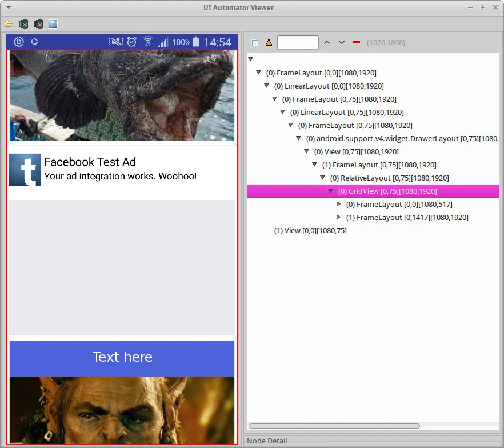Viewport: 504px width, 448px height.
Task: Click the Wi-Fi icon in phone status bar
Action: (147, 42)
